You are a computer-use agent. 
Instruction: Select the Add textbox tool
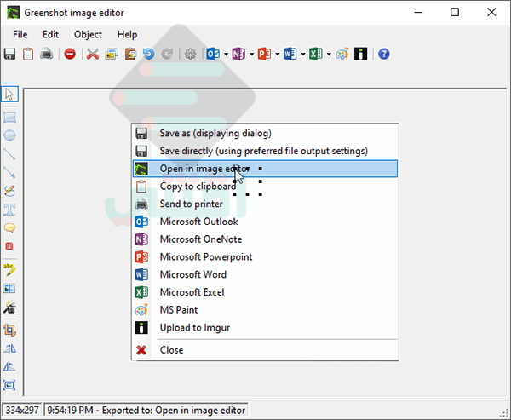click(x=9, y=210)
